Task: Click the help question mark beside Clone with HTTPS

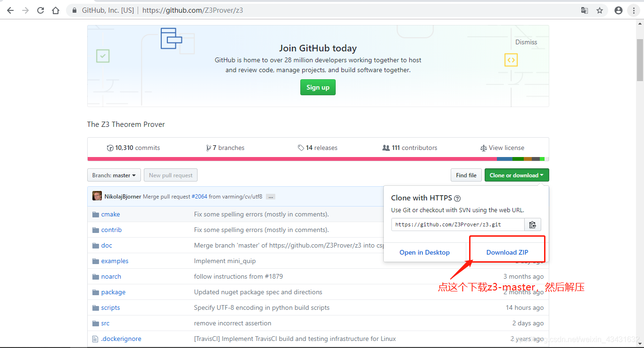Action: (457, 199)
